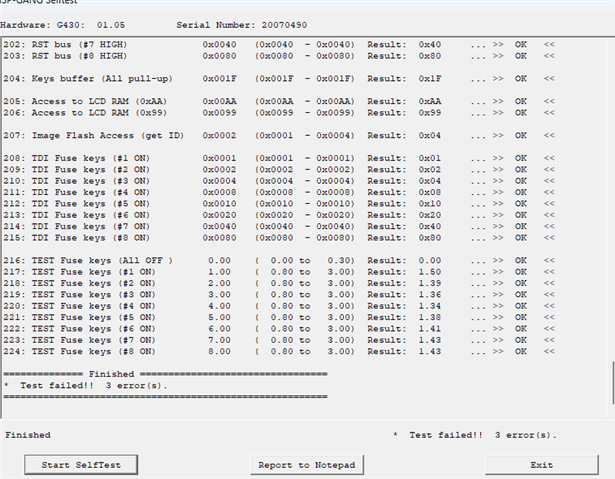This screenshot has height=479, width=615.
Task: Select line 205: Access to LCD RAM (0xAA)
Action: pyautogui.click(x=279, y=101)
